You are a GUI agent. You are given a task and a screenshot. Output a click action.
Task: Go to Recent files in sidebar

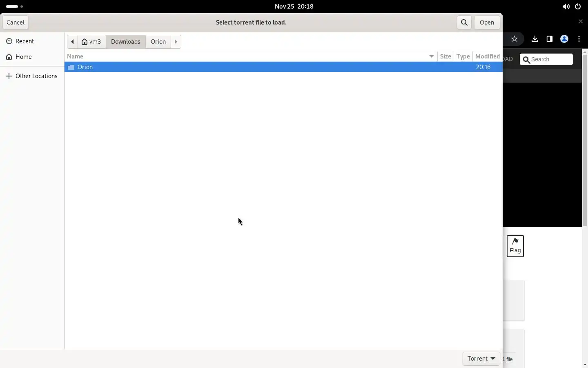coord(32,41)
